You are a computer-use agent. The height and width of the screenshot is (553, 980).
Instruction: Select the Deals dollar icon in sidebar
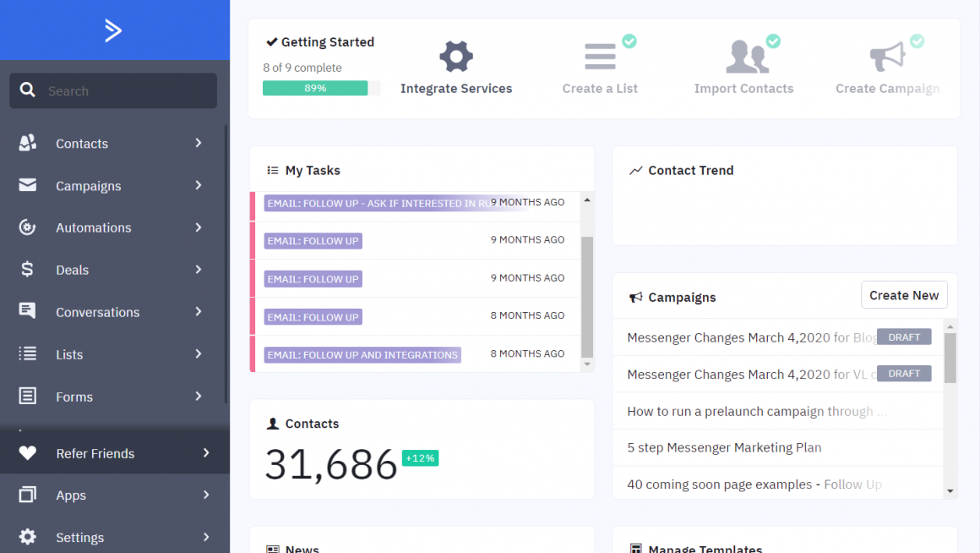click(27, 270)
